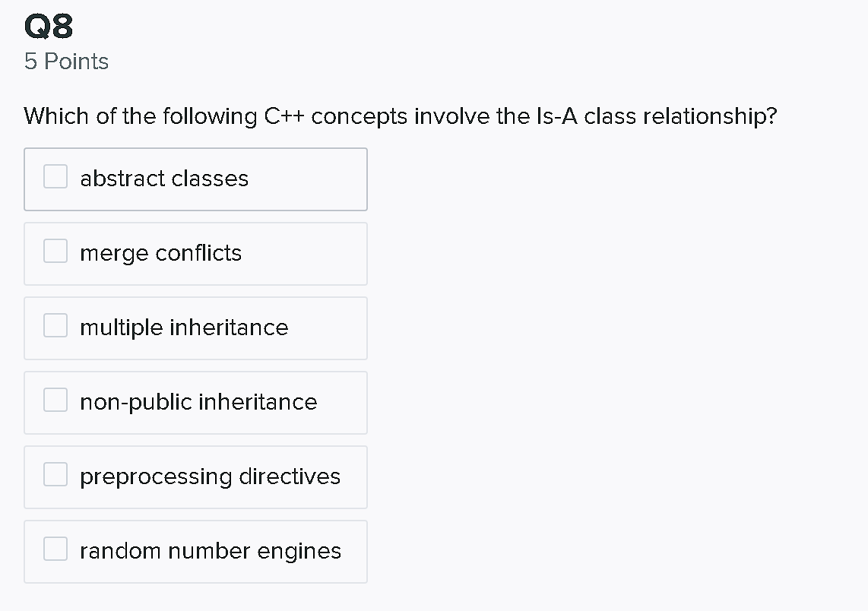Toggle abstract classes selection off
This screenshot has height=611, width=868.
pyautogui.click(x=55, y=176)
